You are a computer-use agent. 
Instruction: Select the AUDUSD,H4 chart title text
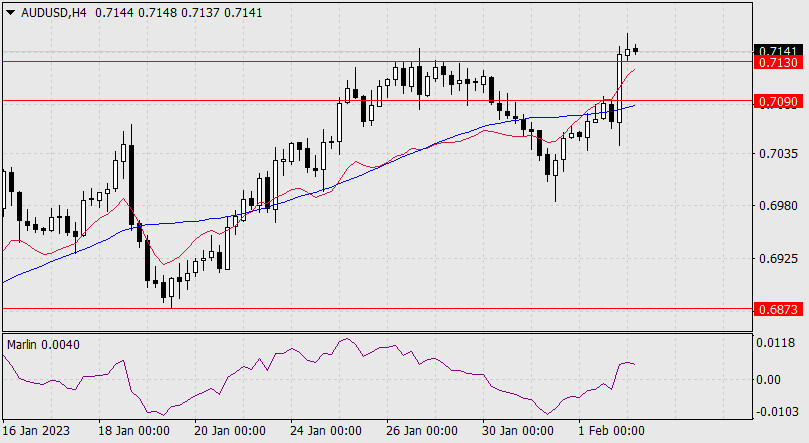point(54,12)
